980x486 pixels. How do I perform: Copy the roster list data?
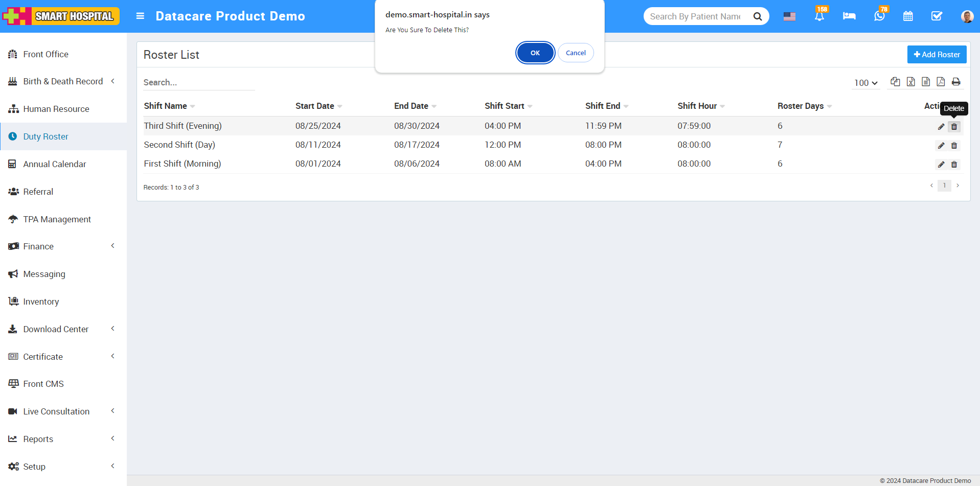pos(895,82)
